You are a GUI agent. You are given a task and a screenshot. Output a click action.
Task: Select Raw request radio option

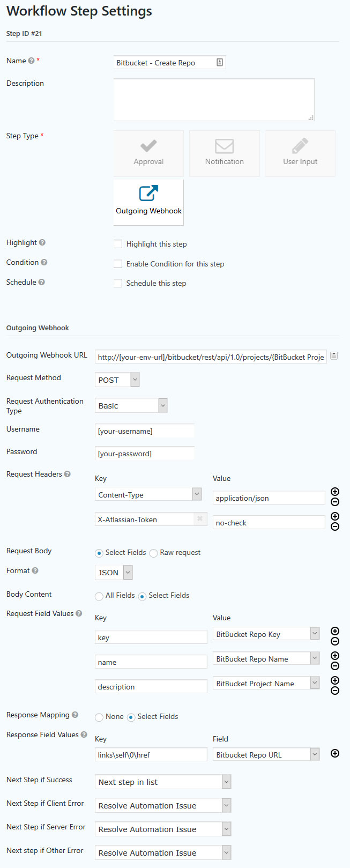[x=153, y=553]
